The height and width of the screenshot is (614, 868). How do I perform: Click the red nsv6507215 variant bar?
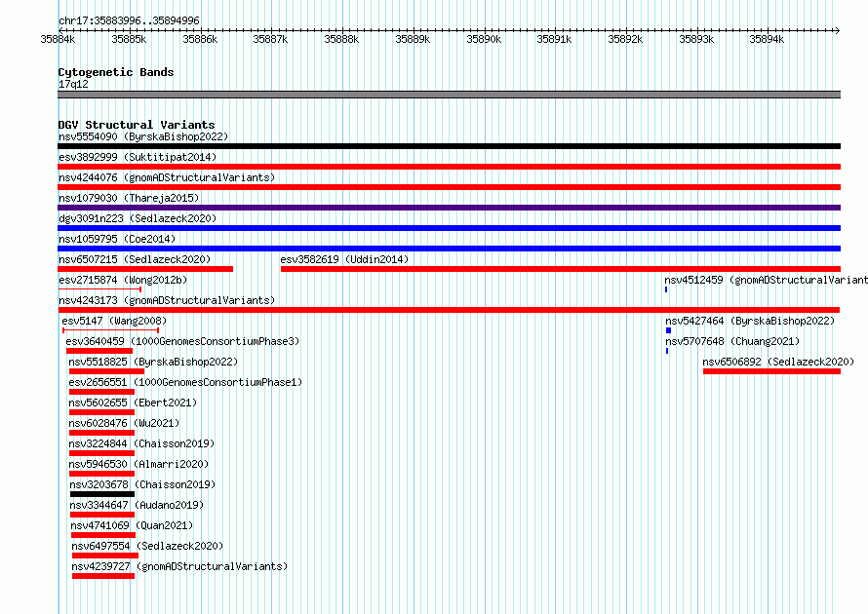click(x=145, y=269)
